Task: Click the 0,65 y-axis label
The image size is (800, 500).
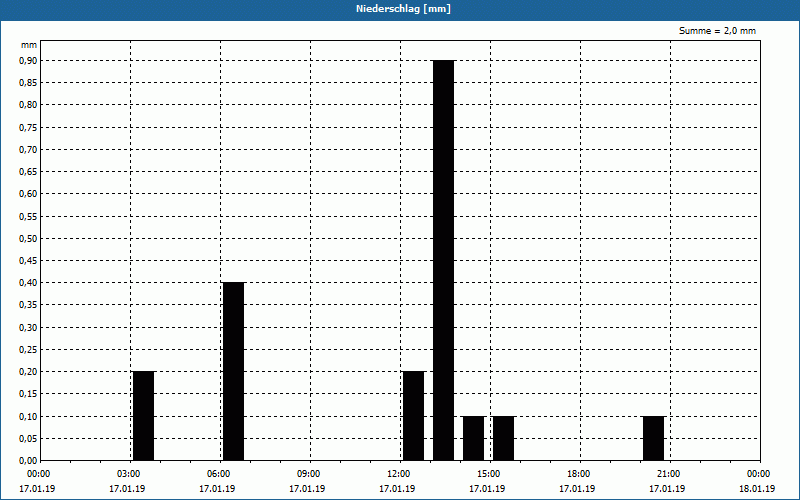Action: 28,171
